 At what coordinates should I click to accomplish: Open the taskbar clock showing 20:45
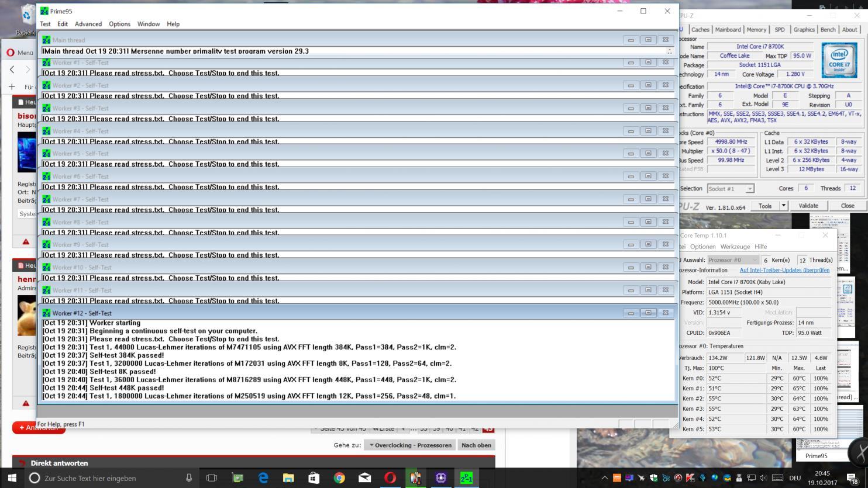822,478
